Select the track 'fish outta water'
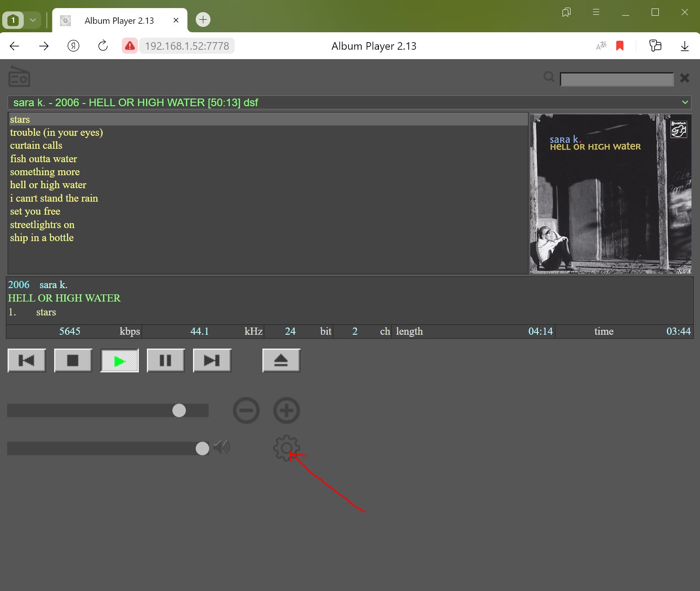The height and width of the screenshot is (591, 700). click(43, 159)
